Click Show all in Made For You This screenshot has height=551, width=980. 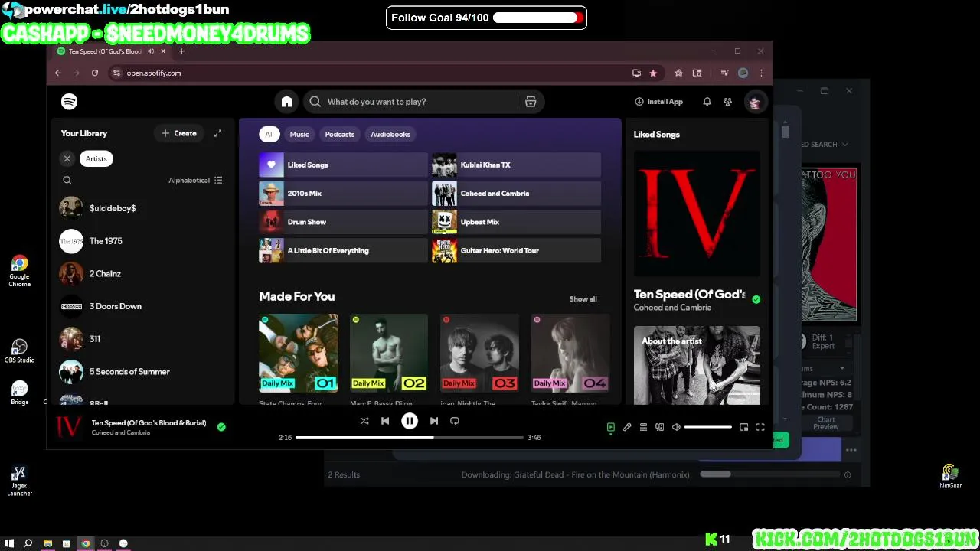click(583, 299)
